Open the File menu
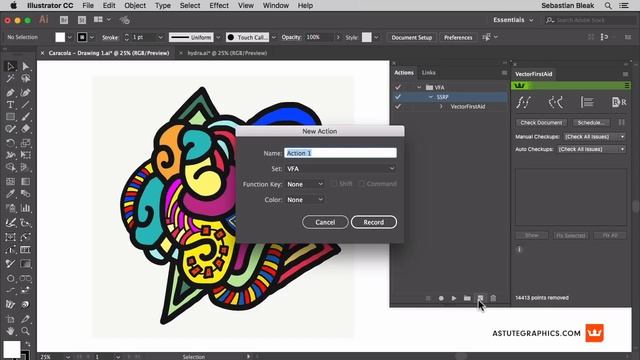 click(x=88, y=6)
